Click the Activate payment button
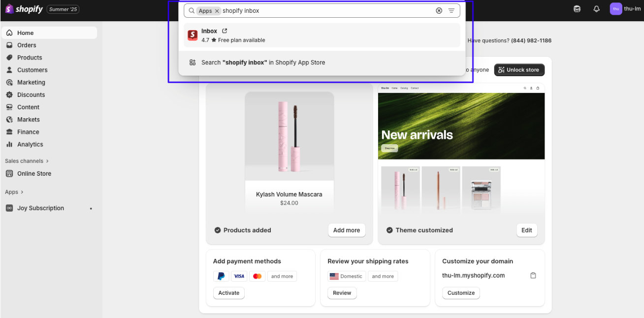The width and height of the screenshot is (644, 318). 229,293
